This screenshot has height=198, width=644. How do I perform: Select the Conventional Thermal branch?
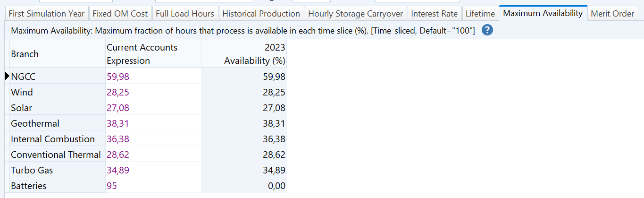(56, 155)
